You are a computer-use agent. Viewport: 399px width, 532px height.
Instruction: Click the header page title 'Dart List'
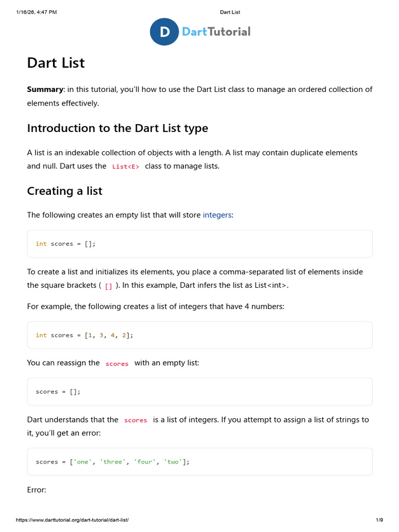230,12
